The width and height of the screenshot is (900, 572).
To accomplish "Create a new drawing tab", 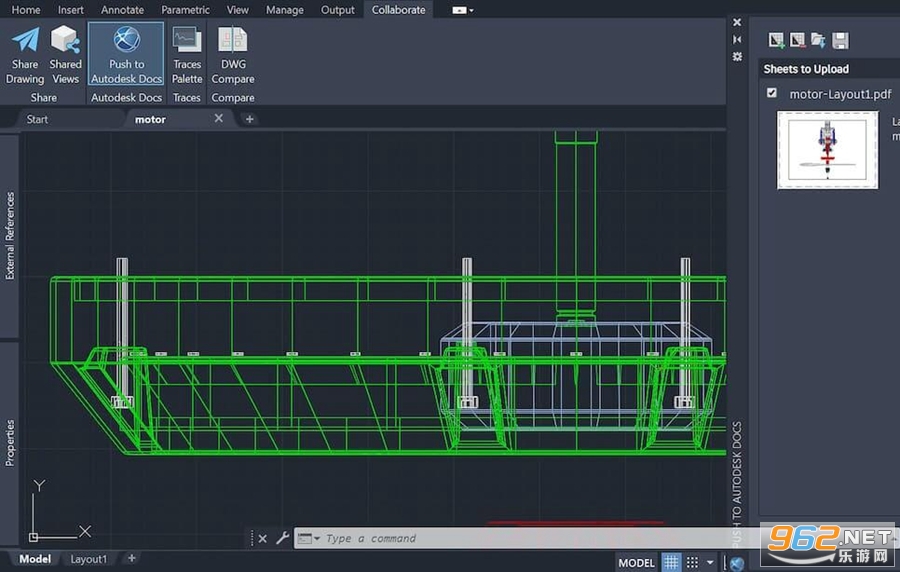I will (x=250, y=119).
